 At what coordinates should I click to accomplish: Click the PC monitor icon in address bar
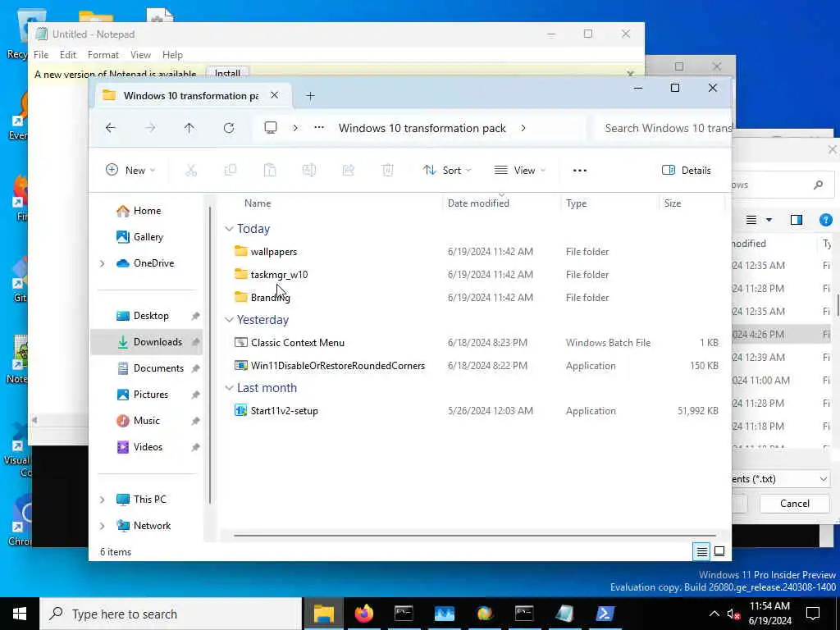[271, 128]
